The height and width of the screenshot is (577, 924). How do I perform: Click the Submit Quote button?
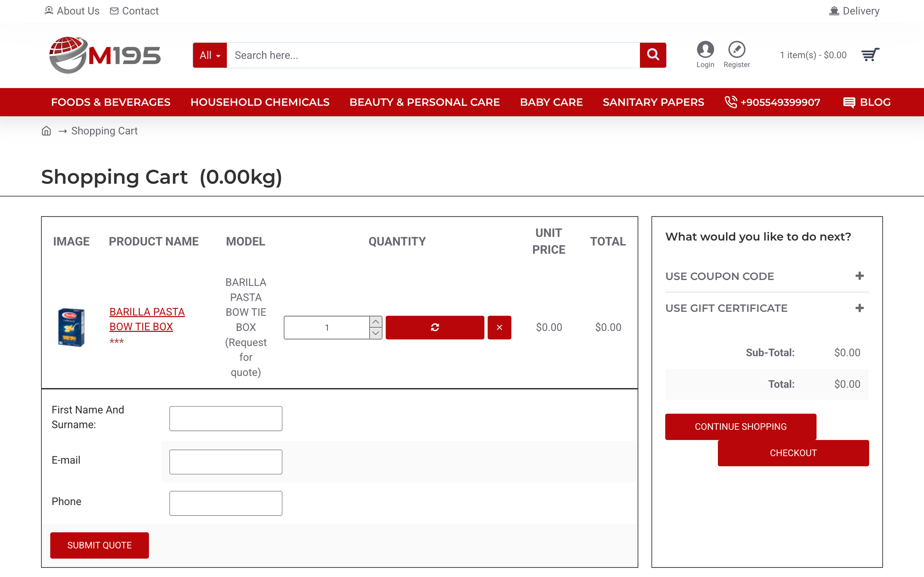tap(99, 545)
